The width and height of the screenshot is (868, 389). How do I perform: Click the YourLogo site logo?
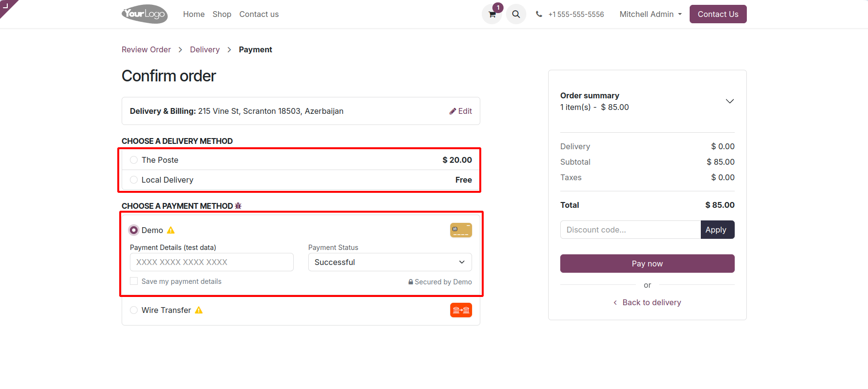tap(144, 14)
